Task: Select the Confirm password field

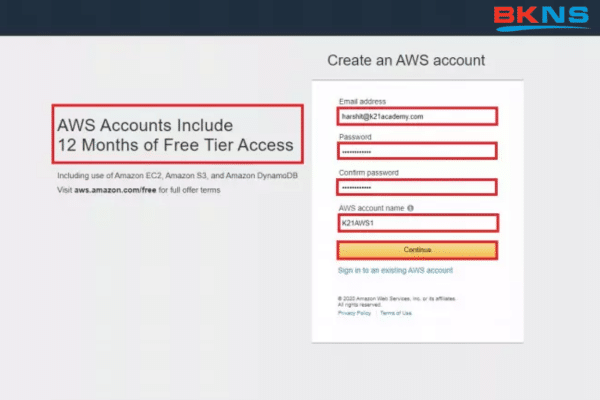Action: [417, 187]
